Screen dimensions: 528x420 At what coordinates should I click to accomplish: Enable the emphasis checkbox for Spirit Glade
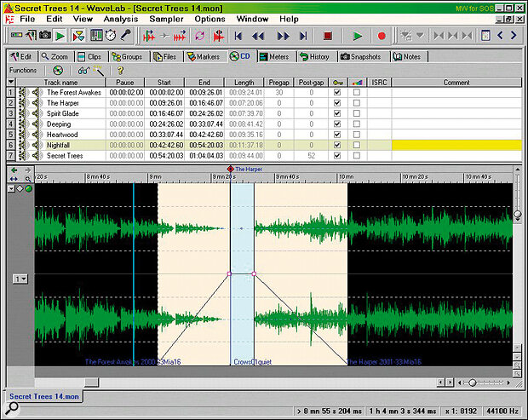pyautogui.click(x=356, y=113)
